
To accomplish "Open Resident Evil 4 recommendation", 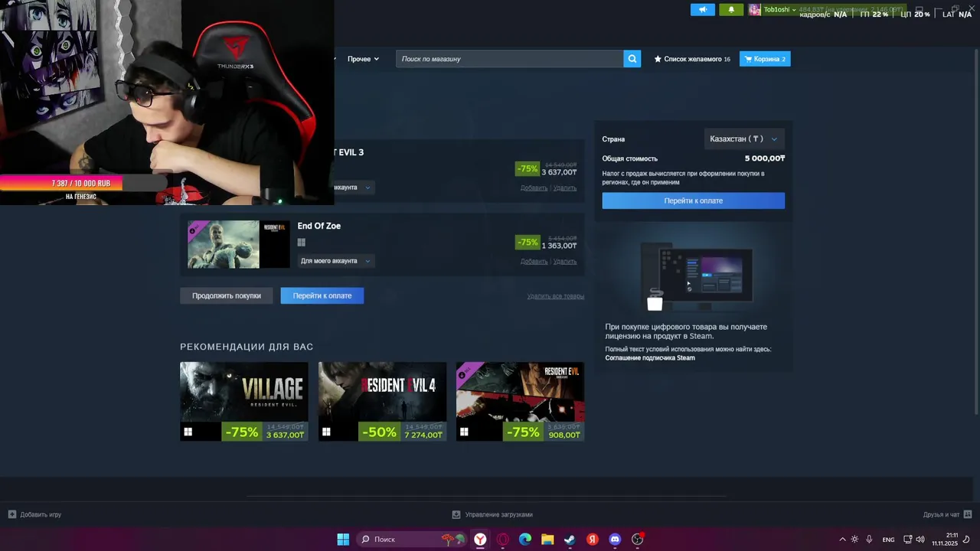I will (382, 402).
